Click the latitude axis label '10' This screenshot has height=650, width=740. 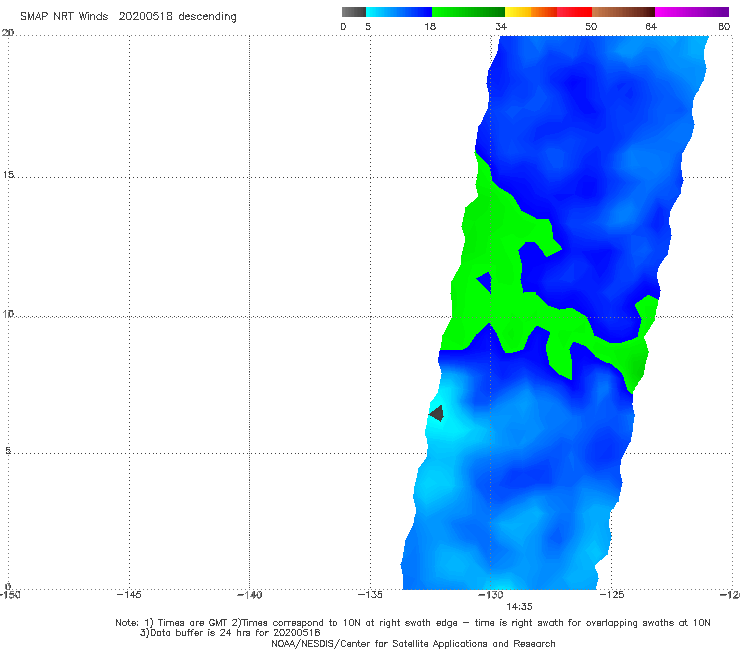click(x=8, y=313)
